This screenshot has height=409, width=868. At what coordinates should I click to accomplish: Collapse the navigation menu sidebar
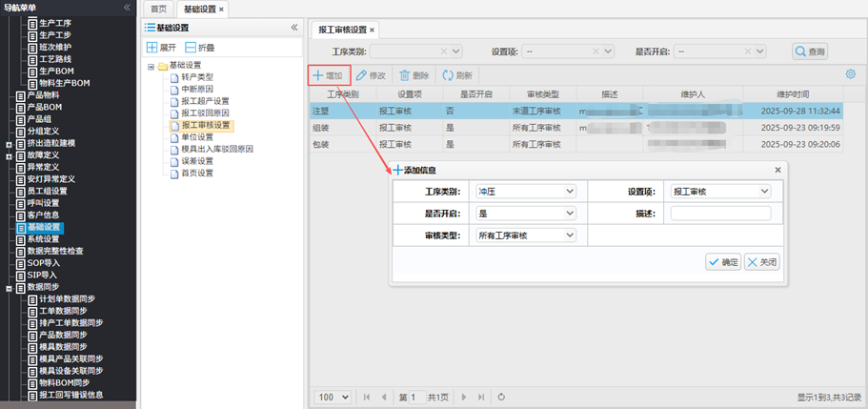127,8
